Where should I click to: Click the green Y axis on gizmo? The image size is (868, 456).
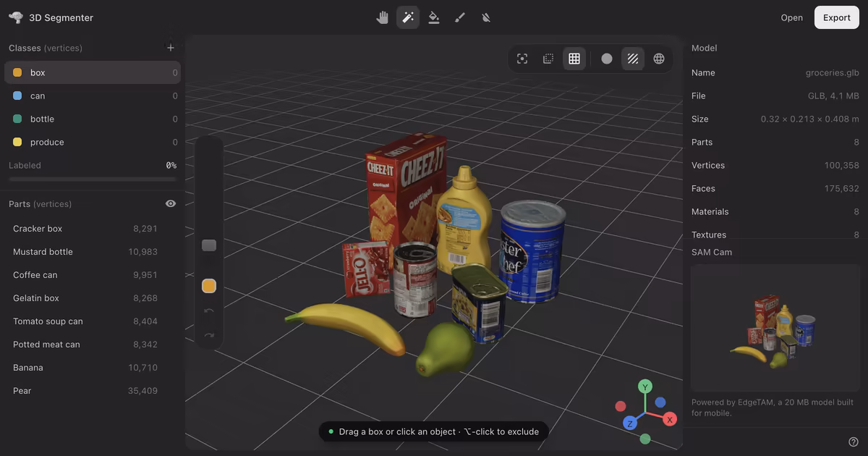(x=645, y=387)
